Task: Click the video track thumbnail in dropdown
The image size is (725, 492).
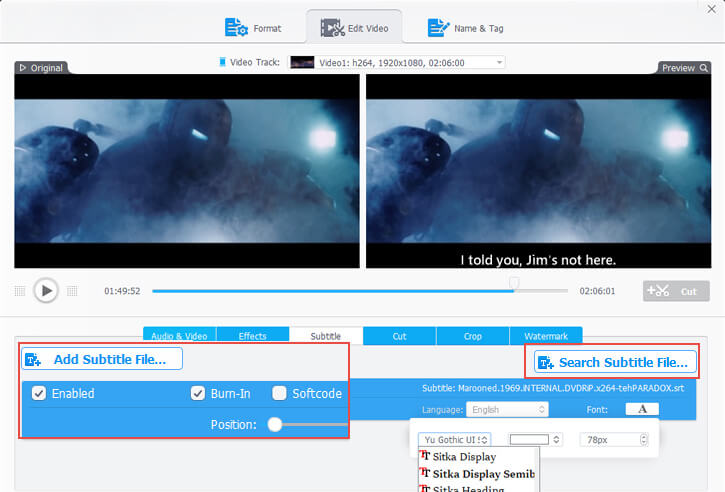Action: click(302, 62)
